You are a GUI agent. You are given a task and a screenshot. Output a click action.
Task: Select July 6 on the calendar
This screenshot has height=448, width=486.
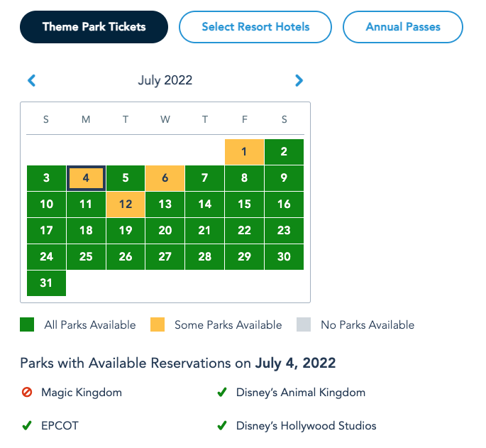click(x=165, y=178)
